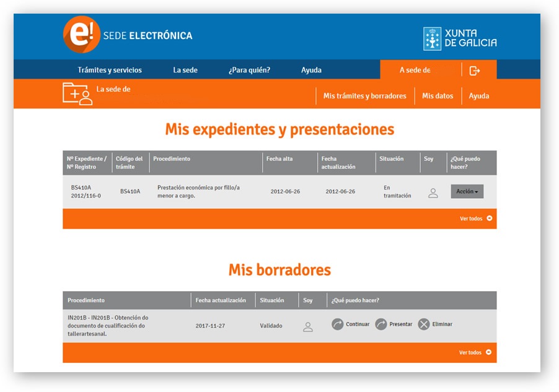559x392 pixels.
Task: Open 'Mis datos' from the orange navigation bar
Action: (438, 95)
